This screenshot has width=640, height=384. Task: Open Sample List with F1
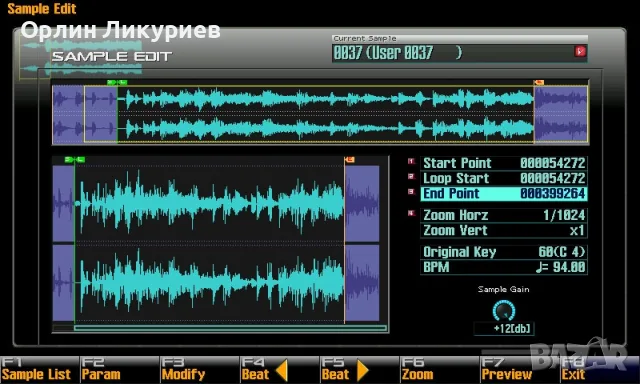[x=39, y=369]
